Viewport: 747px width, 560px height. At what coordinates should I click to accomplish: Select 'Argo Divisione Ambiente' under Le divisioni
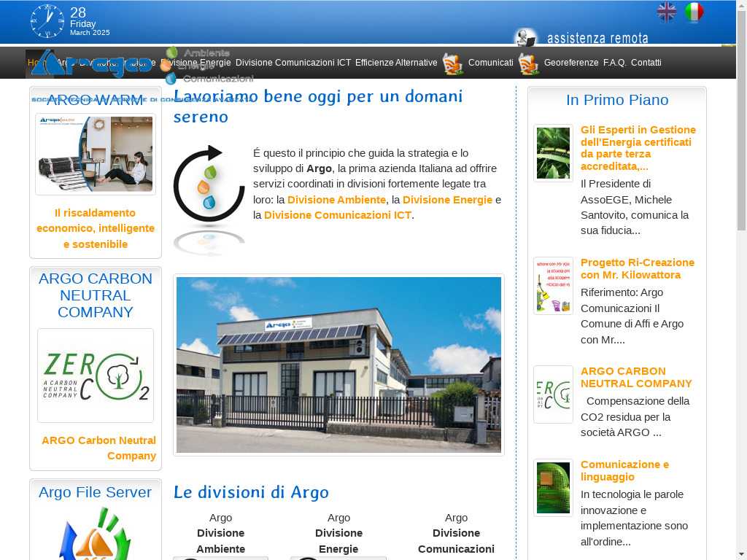click(220, 533)
